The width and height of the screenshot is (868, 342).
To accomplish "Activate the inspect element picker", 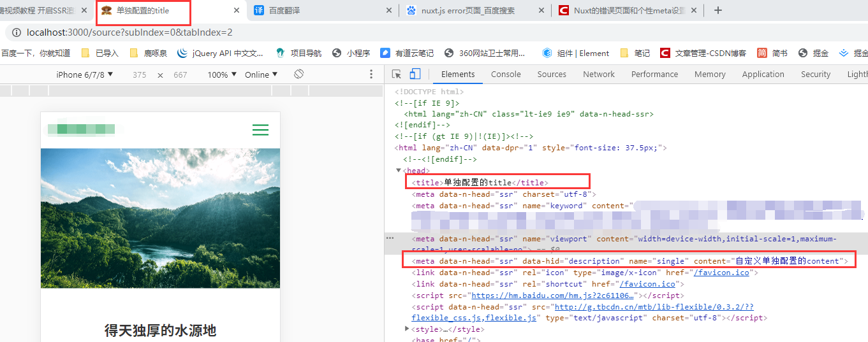I will click(397, 75).
